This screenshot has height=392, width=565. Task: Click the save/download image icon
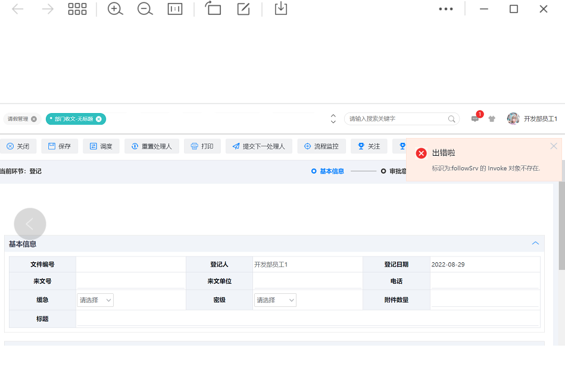pos(280,9)
